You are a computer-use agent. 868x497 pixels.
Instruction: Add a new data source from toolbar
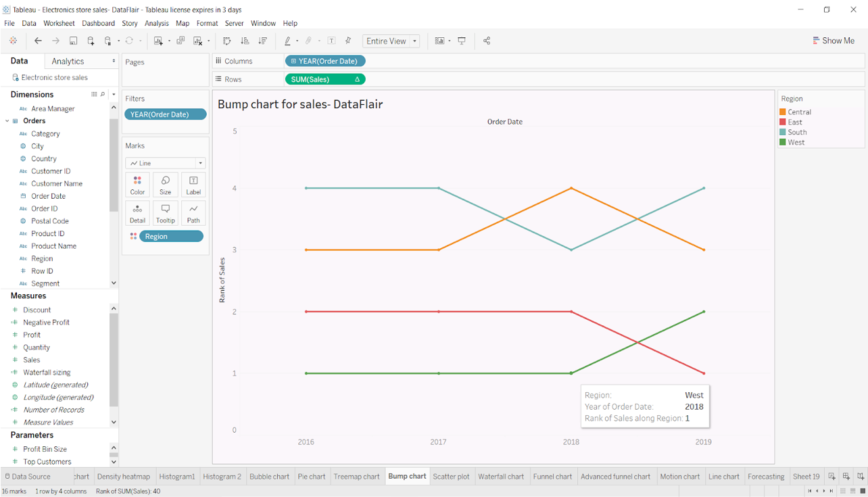(91, 41)
